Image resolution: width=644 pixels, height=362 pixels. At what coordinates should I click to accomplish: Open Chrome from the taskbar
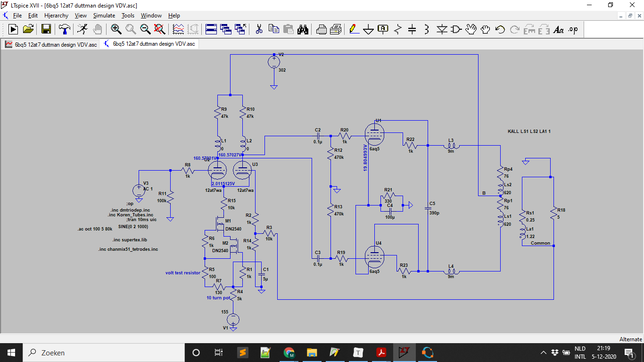pos(289,353)
